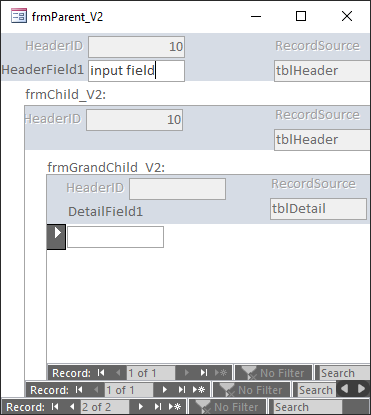Go to first record in frmChild_V2 navigation

pyautogui.click(x=79, y=390)
